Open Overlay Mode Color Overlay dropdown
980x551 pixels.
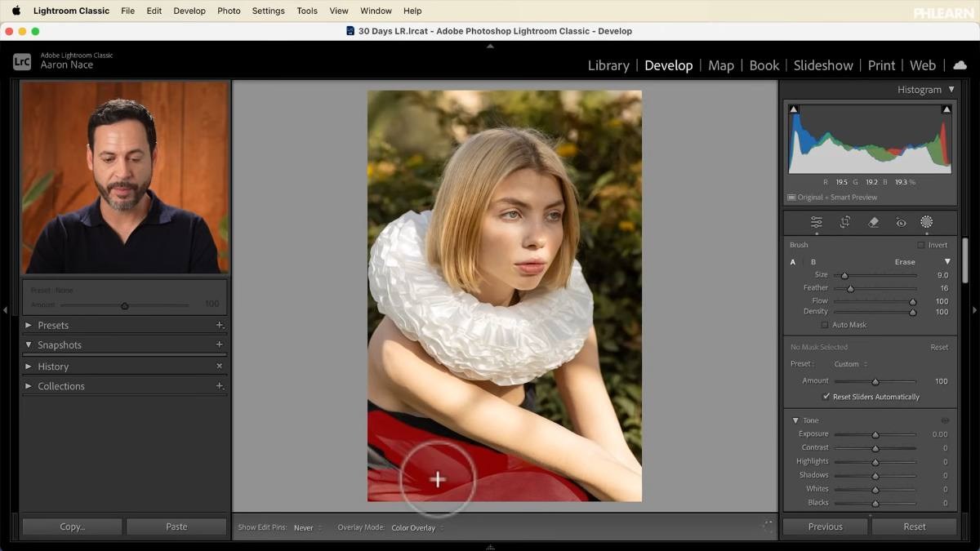coord(417,528)
